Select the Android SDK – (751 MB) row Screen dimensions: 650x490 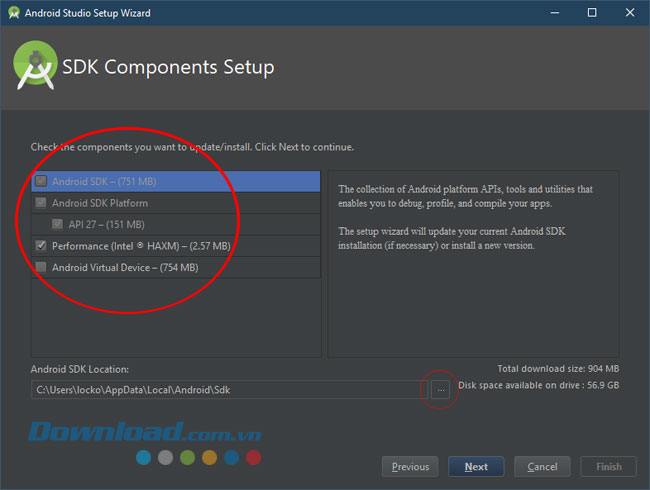click(x=176, y=181)
